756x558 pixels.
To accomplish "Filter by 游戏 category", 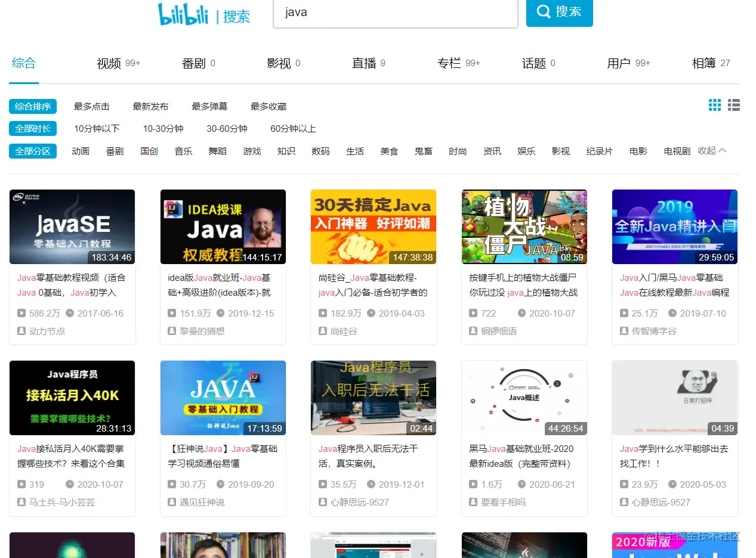I will [x=252, y=151].
